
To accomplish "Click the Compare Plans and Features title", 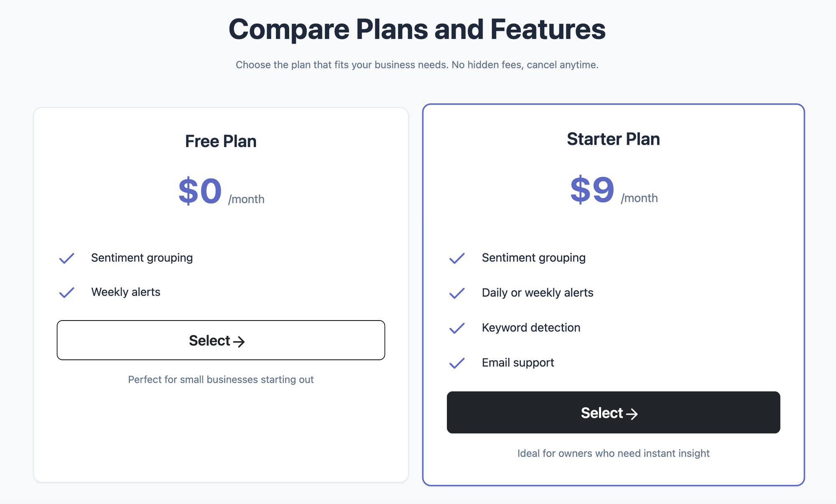I will 417,29.
